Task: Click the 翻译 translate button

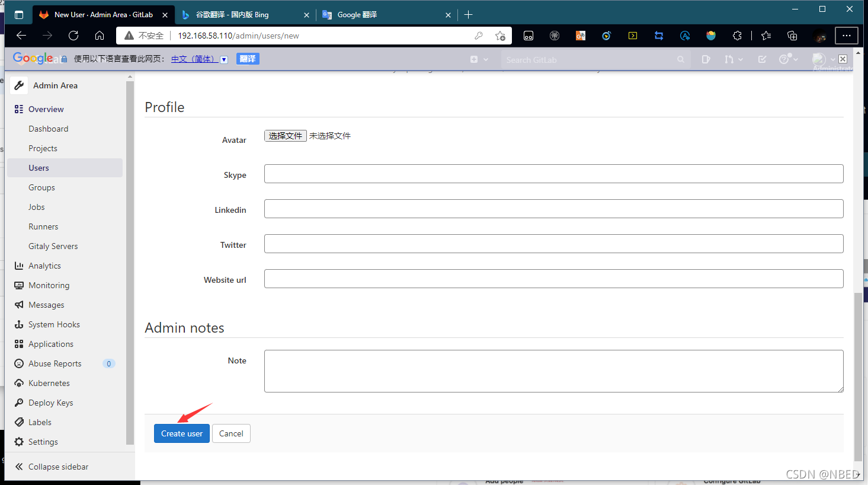Action: 248,59
